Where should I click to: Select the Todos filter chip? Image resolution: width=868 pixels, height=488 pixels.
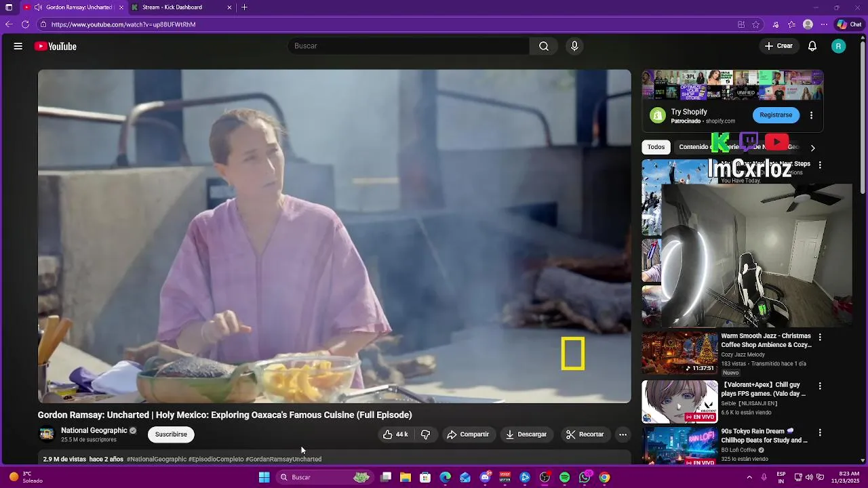coord(656,147)
